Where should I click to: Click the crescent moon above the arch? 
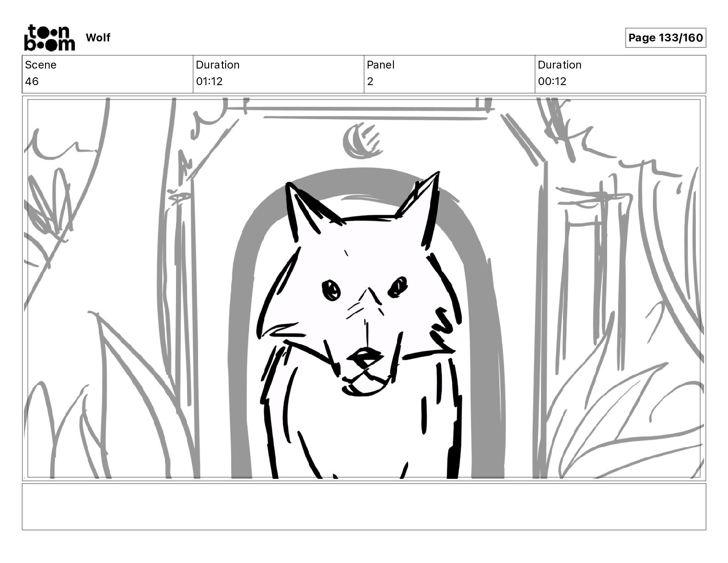(362, 141)
